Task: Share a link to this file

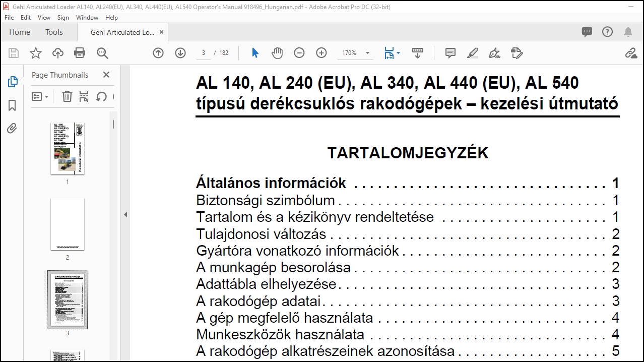Action: tap(631, 53)
